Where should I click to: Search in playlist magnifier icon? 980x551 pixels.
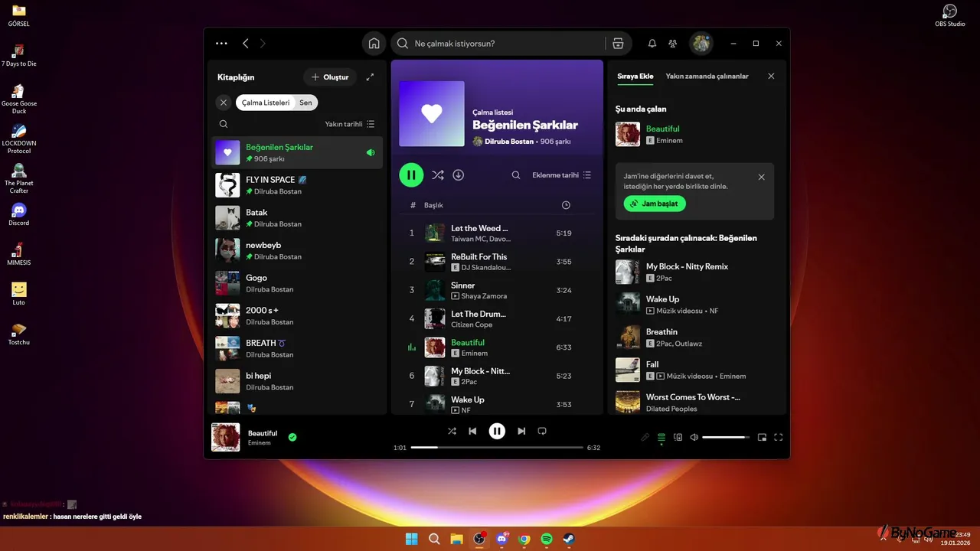click(517, 175)
